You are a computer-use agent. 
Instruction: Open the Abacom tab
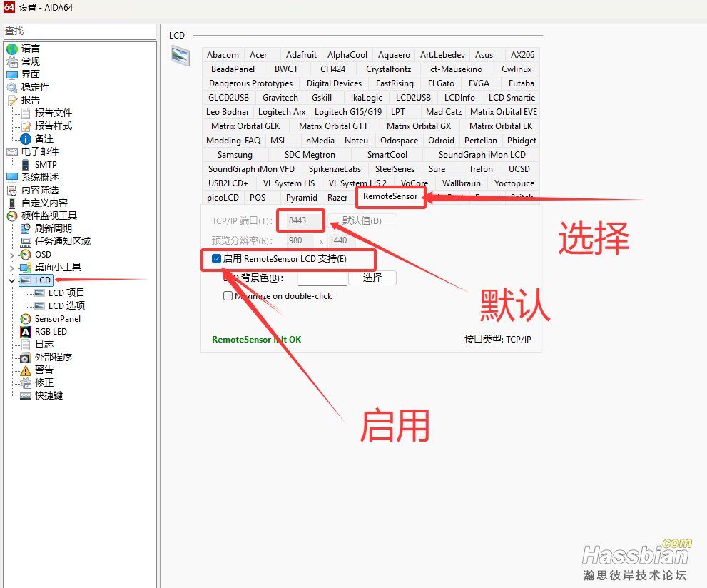(x=223, y=55)
